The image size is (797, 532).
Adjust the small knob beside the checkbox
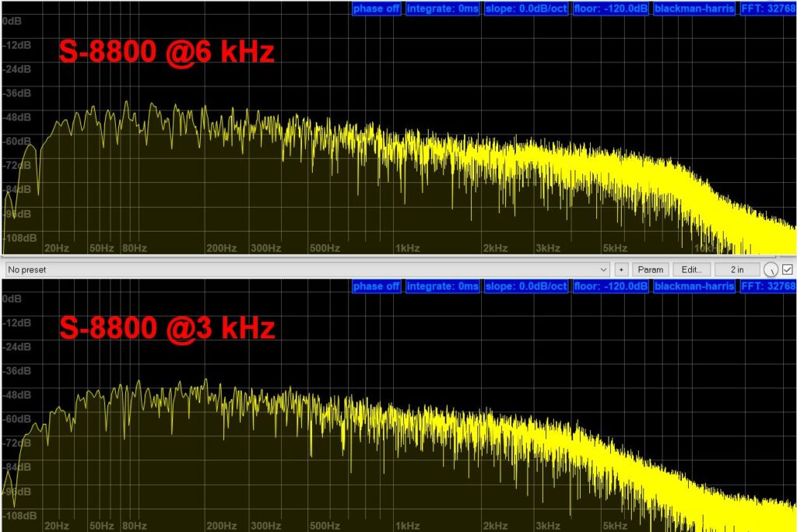point(771,268)
